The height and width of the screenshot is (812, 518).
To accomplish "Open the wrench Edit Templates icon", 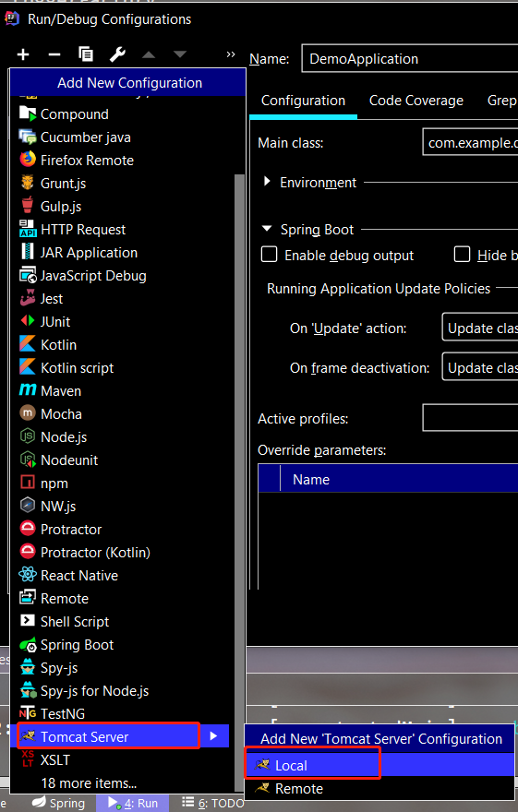I will (117, 54).
